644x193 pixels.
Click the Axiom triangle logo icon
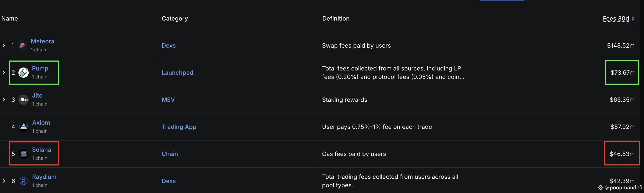[x=24, y=127]
